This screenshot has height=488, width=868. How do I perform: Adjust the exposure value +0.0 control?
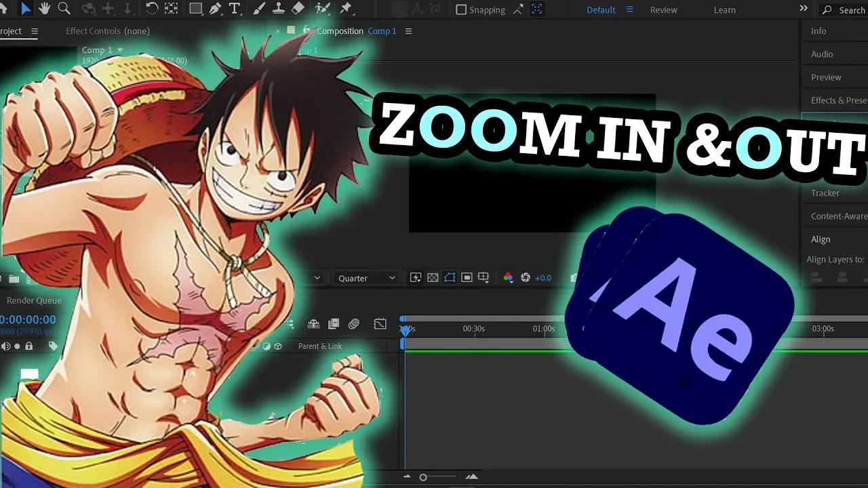point(542,277)
